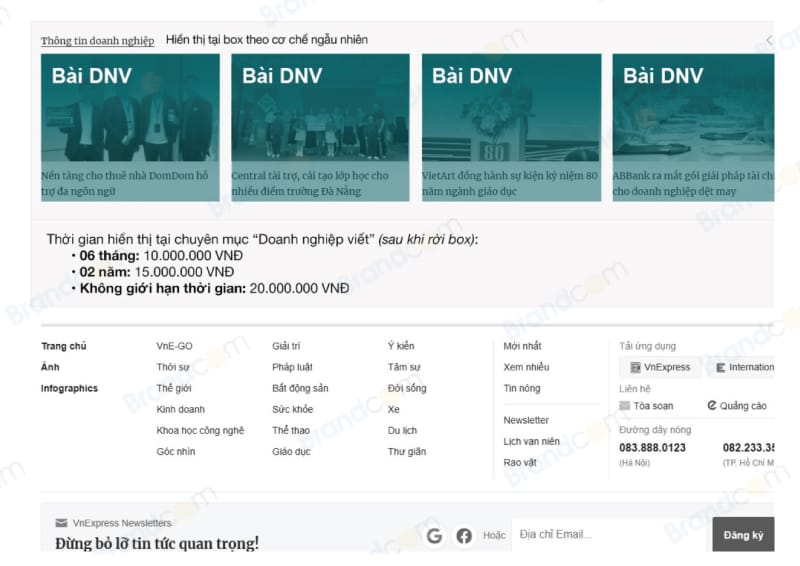Viewport: 800px width, 566px height.
Task: Open the Bất động sản category
Action: 300,388
